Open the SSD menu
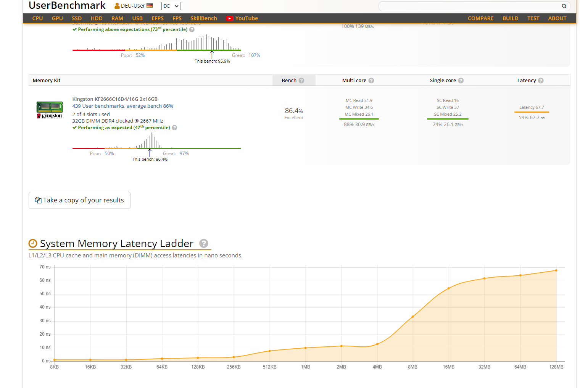 point(77,18)
